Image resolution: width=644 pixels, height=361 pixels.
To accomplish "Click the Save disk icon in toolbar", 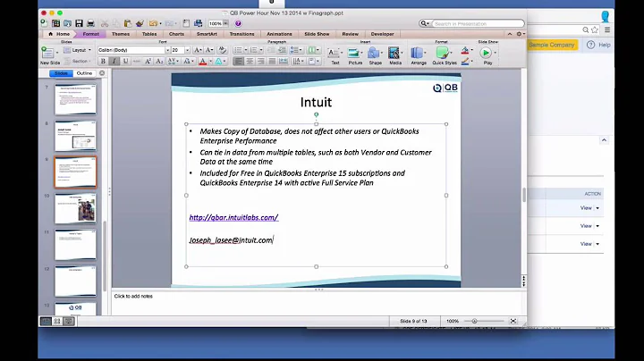I will pos(79,23).
